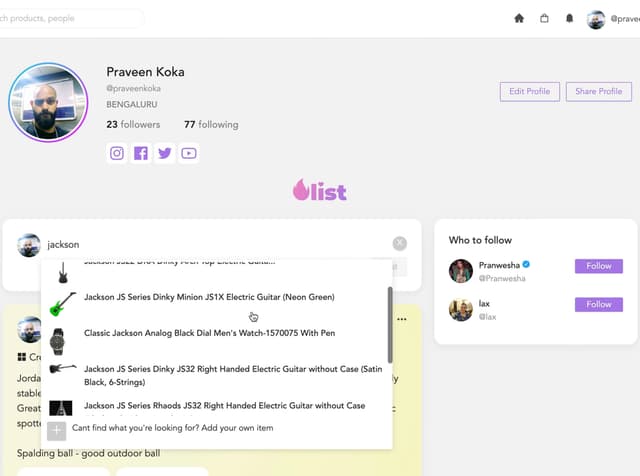This screenshot has height=476, width=640.
Task: Click the Share Profile button
Action: [597, 91]
